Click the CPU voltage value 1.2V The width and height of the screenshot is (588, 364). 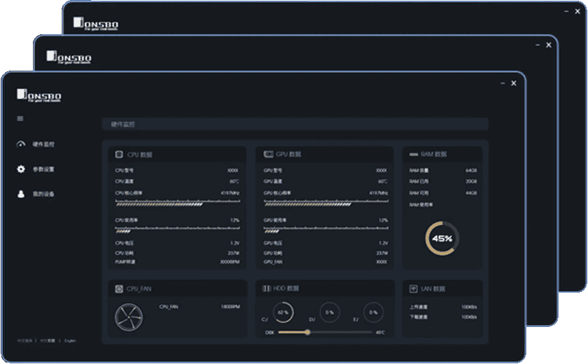[235, 243]
